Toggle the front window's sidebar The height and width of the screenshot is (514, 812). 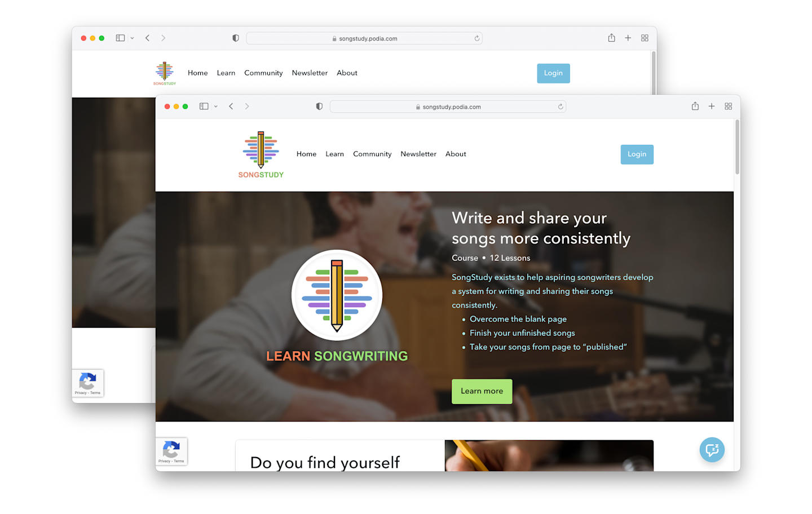point(204,106)
